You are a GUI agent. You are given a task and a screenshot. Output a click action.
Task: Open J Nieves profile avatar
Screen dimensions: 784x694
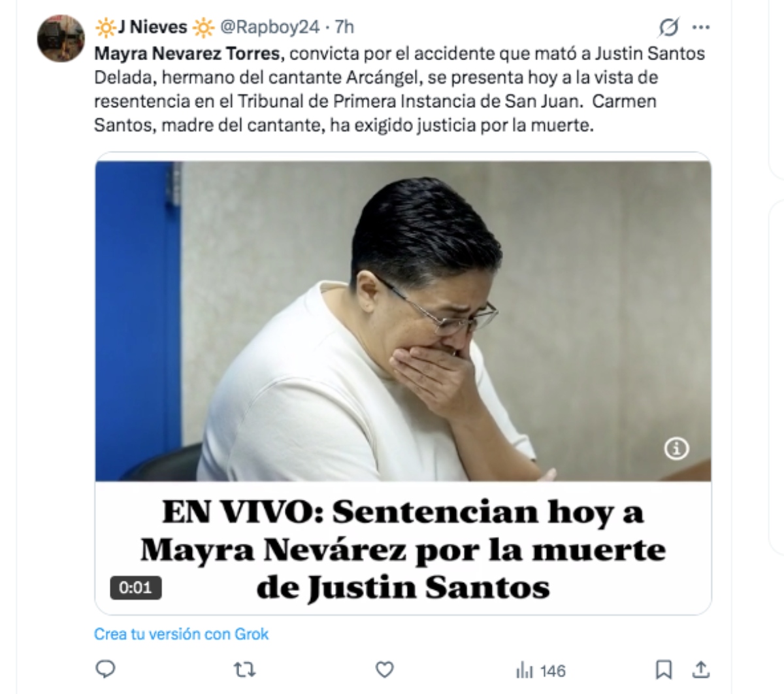61,39
